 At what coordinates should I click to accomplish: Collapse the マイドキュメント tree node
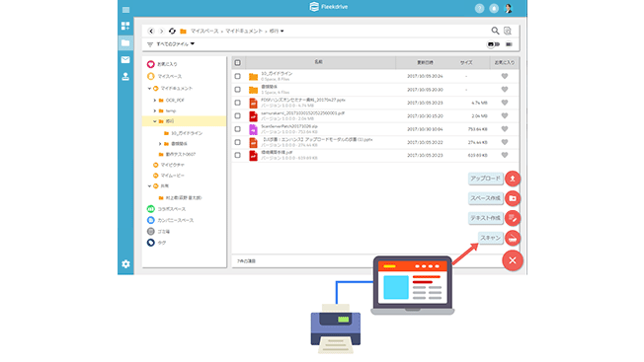tap(149, 89)
